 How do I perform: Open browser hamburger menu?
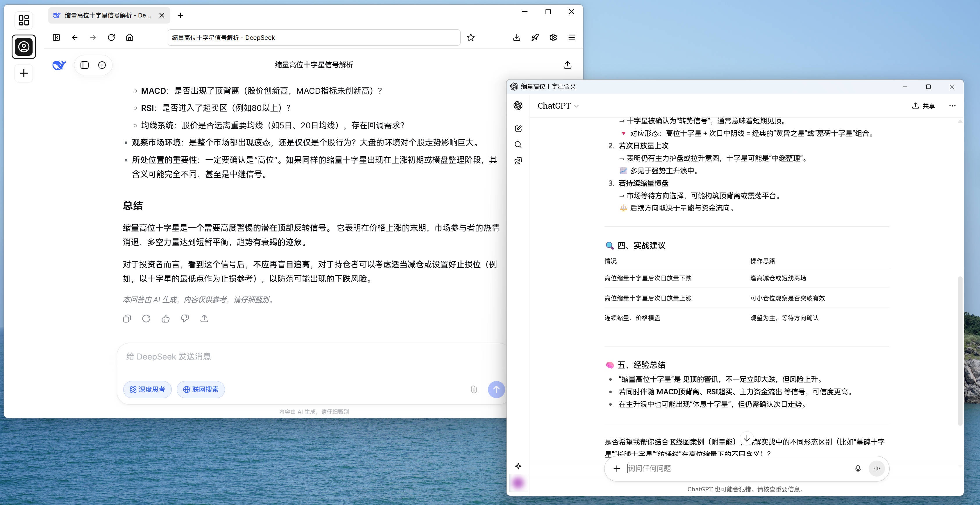571,38
